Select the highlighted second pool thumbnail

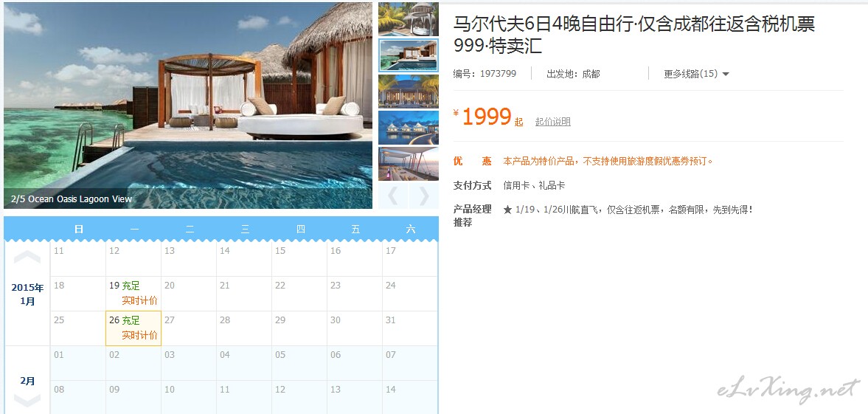coord(409,55)
